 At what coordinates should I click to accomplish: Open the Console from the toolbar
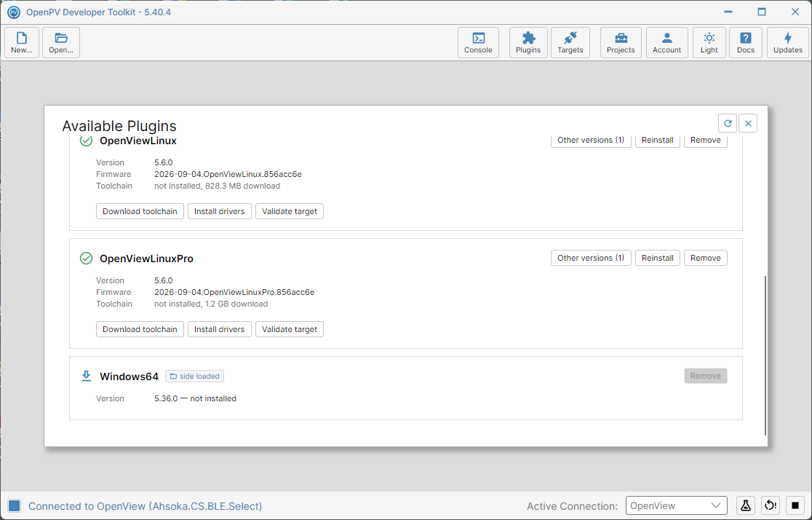click(x=478, y=42)
